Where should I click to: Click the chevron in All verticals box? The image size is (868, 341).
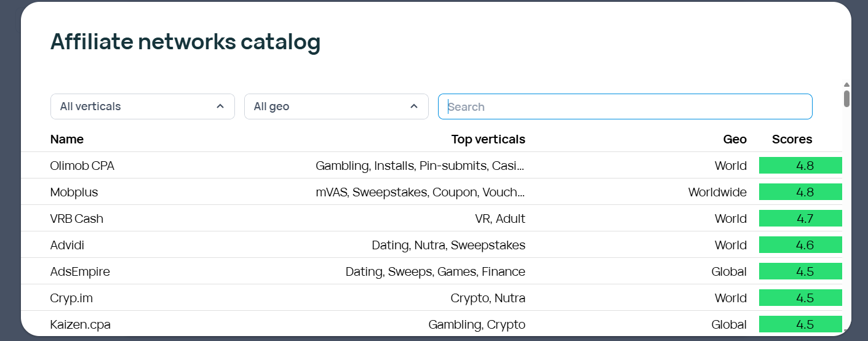click(x=220, y=106)
